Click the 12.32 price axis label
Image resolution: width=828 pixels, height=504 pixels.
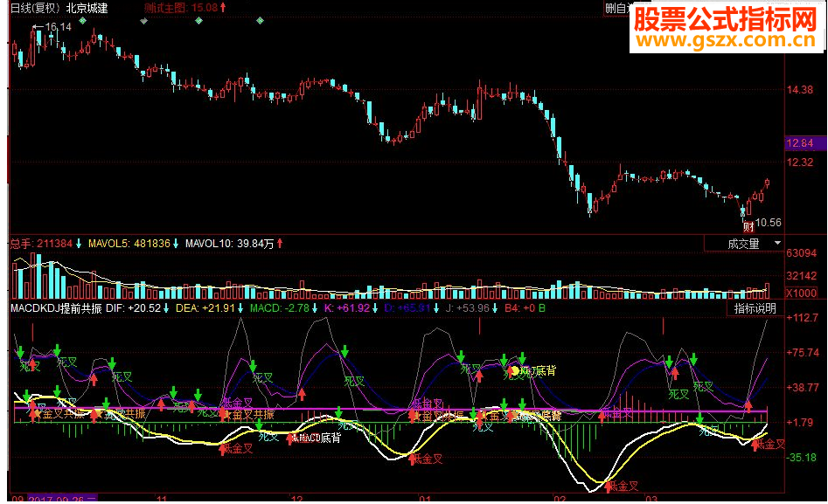coord(800,162)
